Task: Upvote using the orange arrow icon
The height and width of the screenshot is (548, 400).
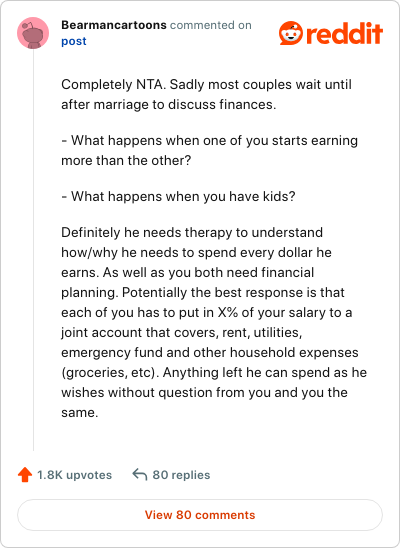Action: [25, 475]
